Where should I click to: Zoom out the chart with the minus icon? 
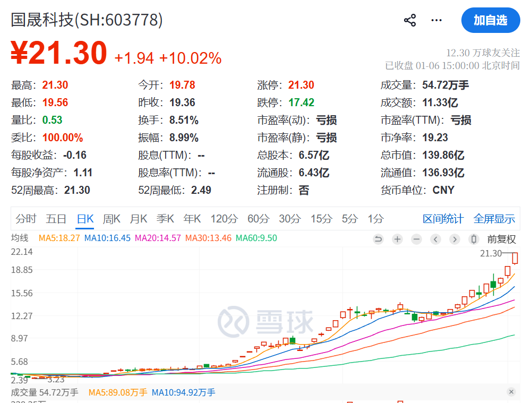416,239
